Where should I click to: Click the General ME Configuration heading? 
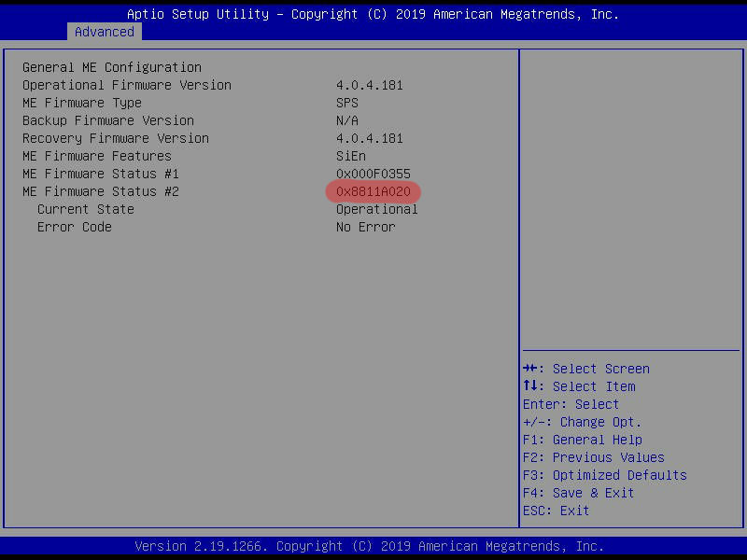112,67
